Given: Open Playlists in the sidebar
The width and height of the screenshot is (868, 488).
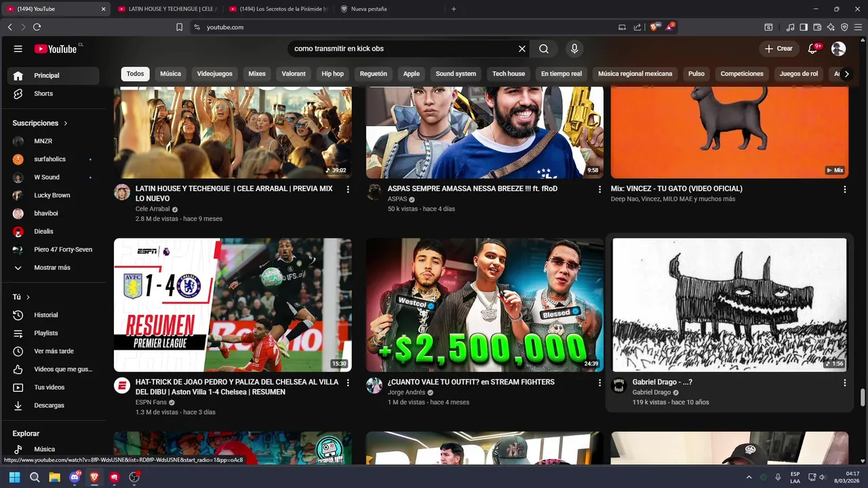Looking at the screenshot, I should click(x=53, y=333).
